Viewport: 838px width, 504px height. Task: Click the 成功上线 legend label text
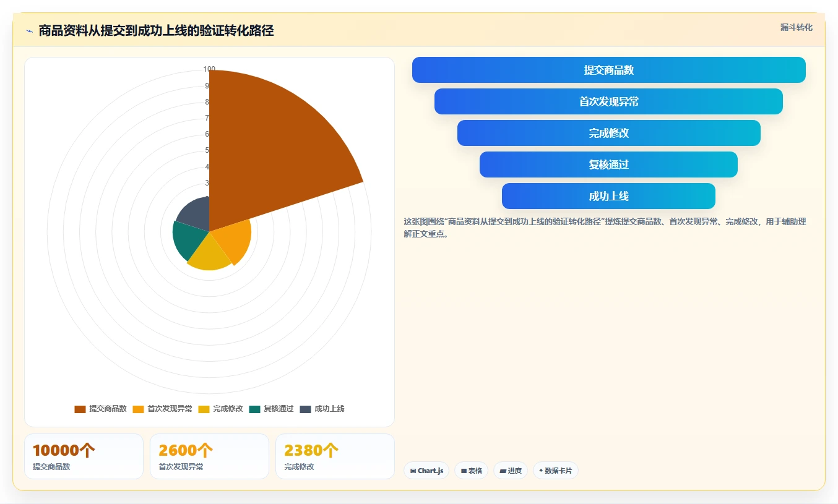click(x=329, y=409)
